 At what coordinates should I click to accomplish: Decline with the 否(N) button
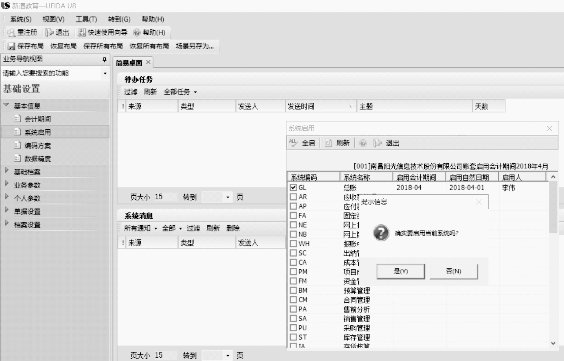[454, 271]
